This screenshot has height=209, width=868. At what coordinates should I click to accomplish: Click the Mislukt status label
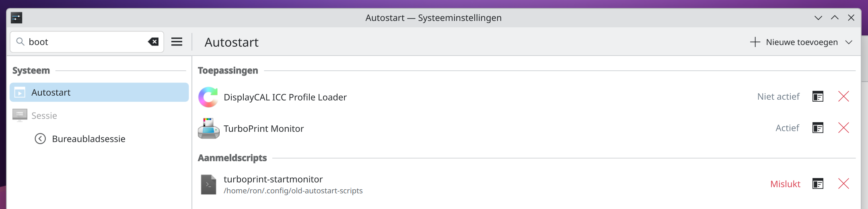(x=785, y=184)
